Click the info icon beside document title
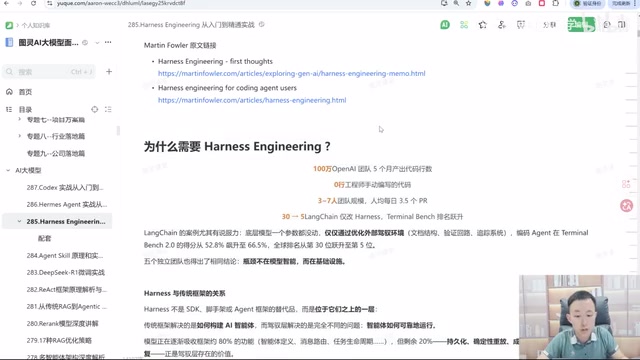The height and width of the screenshot is (360, 640). pyautogui.click(x=262, y=24)
